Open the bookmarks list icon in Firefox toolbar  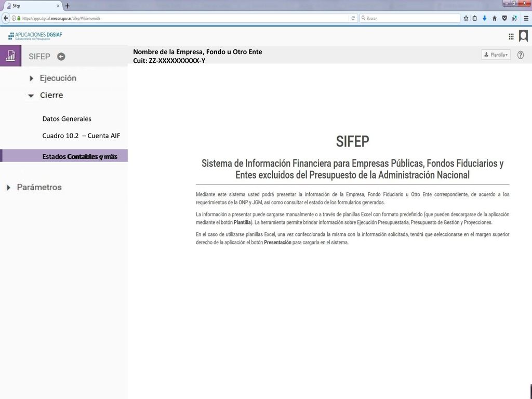pyautogui.click(x=475, y=18)
